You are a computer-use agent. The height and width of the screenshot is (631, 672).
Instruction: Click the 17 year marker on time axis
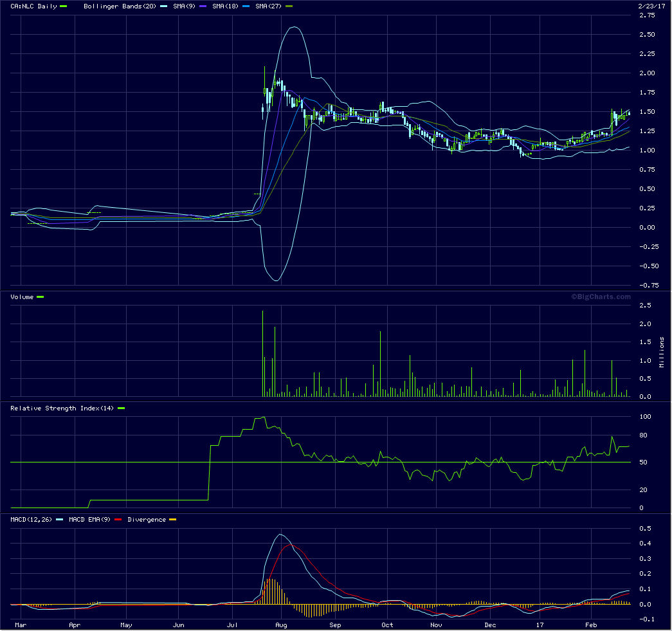540,625
